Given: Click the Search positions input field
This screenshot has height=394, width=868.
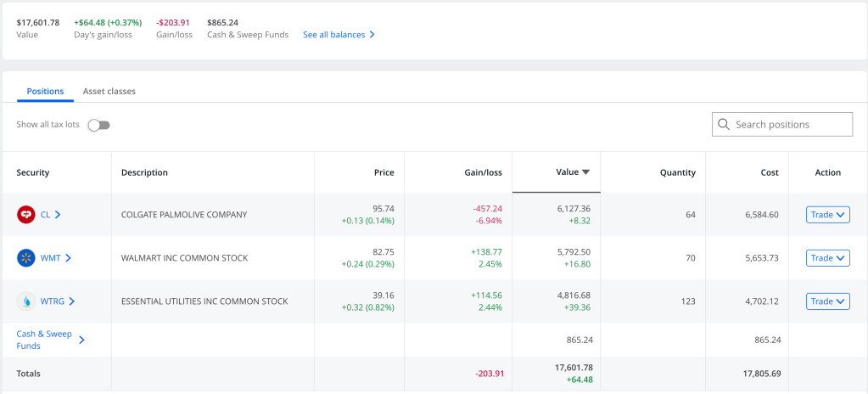Looking at the screenshot, I should 789,125.
